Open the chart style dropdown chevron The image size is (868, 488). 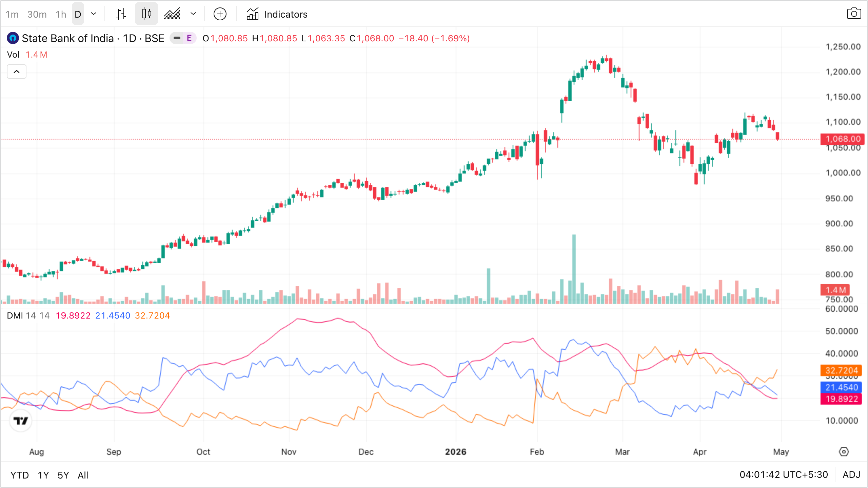pos(193,14)
